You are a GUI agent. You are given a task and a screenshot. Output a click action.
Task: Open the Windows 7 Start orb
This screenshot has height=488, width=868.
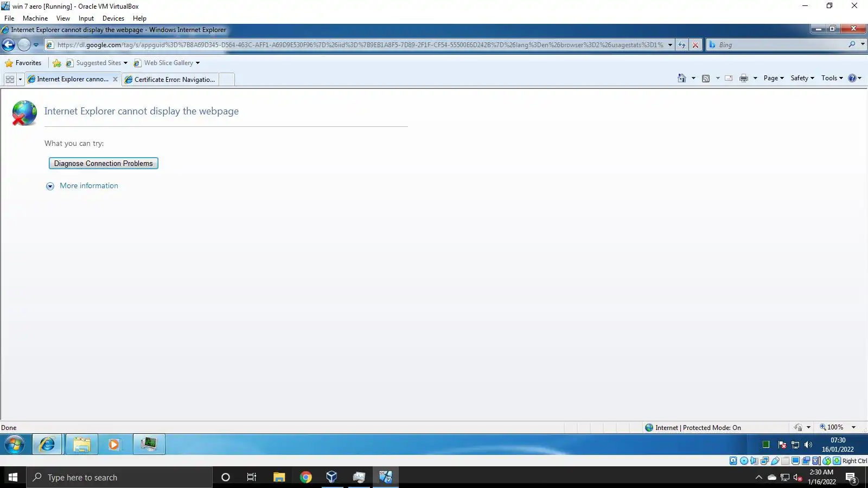click(15, 445)
